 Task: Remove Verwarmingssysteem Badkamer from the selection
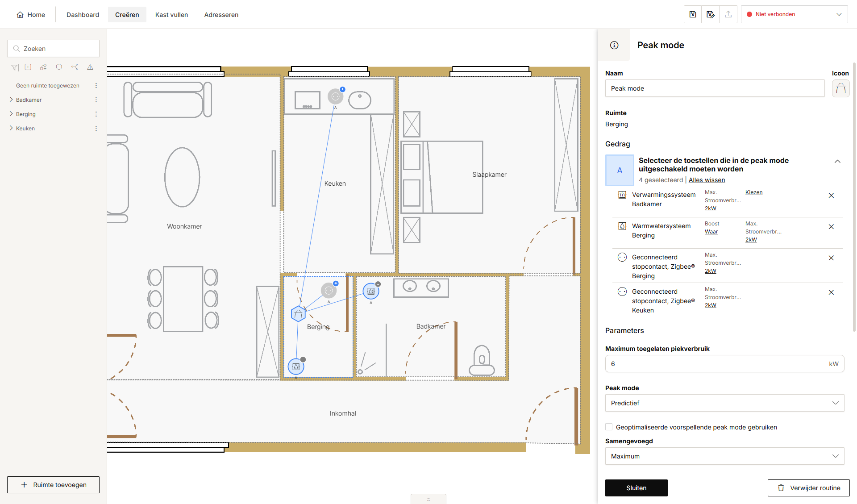point(831,196)
